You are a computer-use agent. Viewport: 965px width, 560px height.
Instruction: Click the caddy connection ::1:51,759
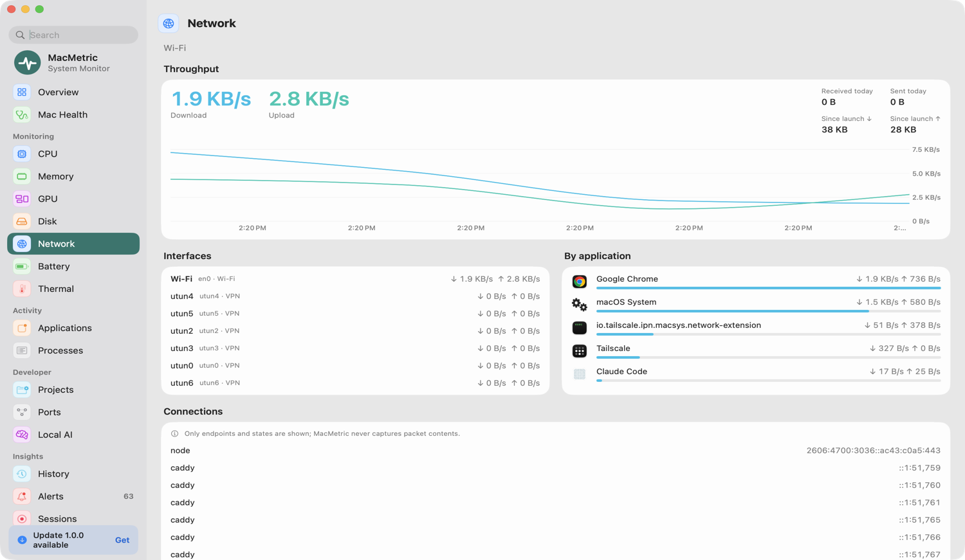[555, 468]
